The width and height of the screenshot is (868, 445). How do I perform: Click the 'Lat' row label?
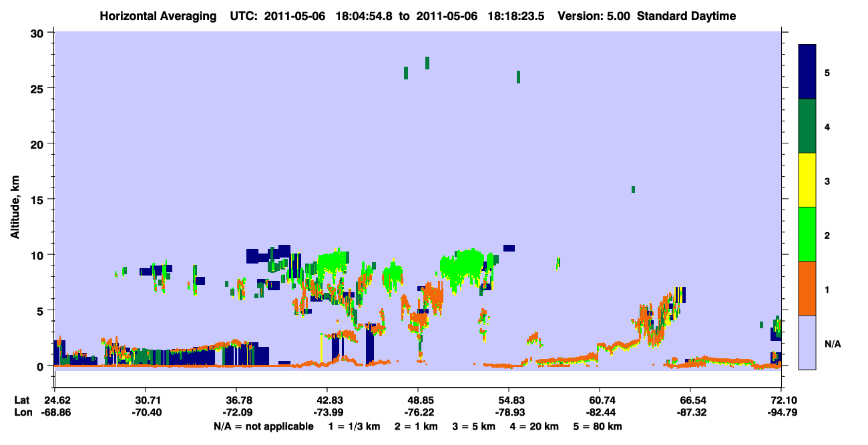pos(22,400)
